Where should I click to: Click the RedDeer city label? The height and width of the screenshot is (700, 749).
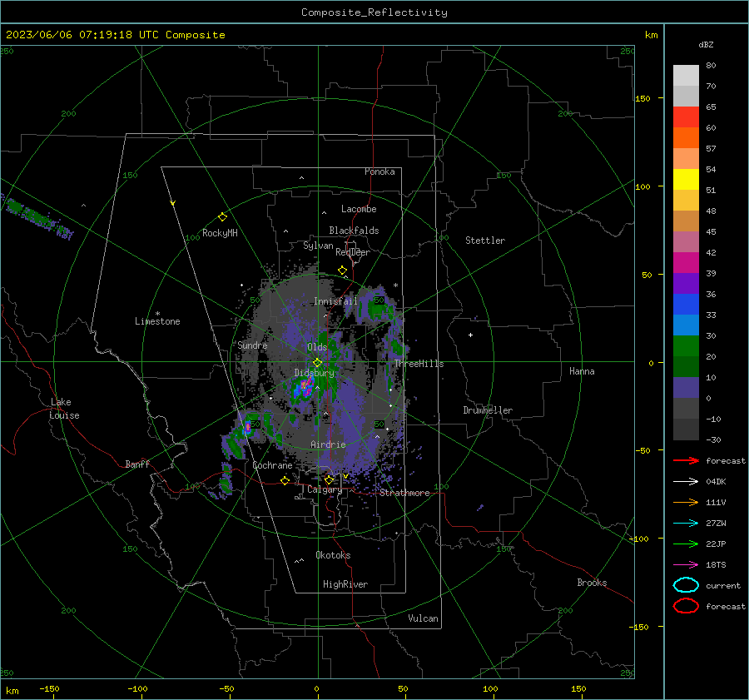(x=353, y=252)
